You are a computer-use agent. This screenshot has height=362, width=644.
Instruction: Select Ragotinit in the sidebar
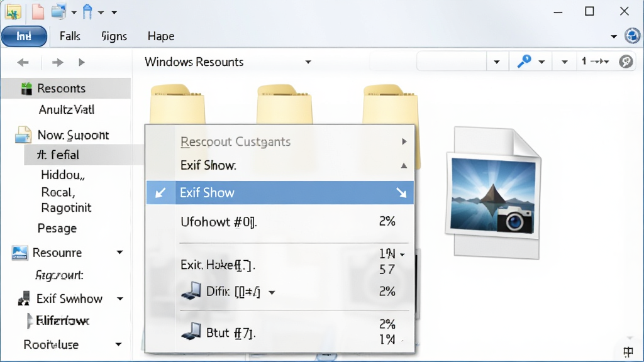[x=66, y=207]
